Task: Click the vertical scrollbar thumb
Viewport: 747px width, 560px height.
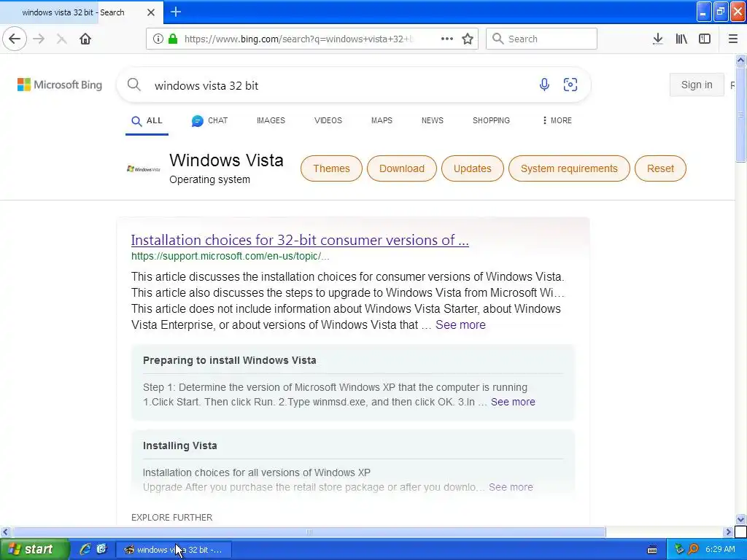Action: click(740, 114)
